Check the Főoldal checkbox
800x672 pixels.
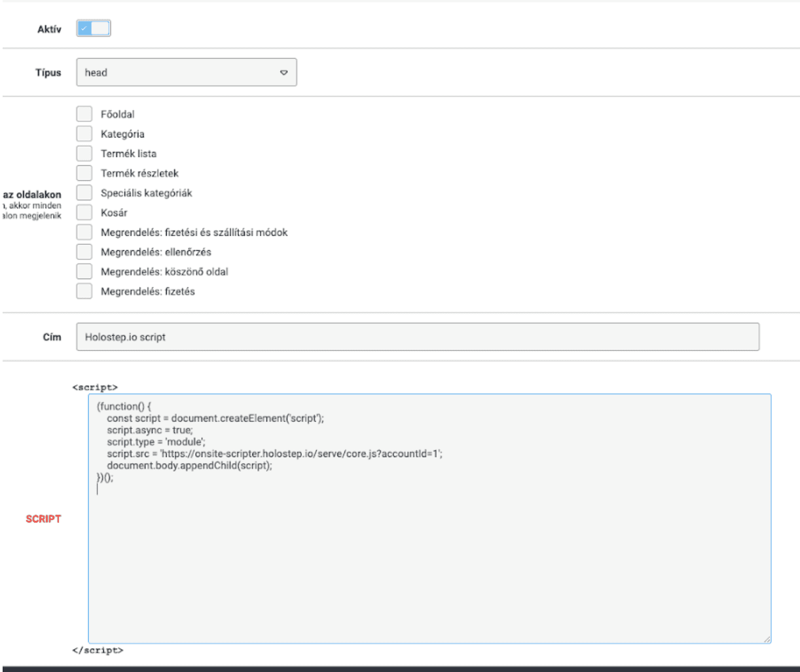pos(84,114)
